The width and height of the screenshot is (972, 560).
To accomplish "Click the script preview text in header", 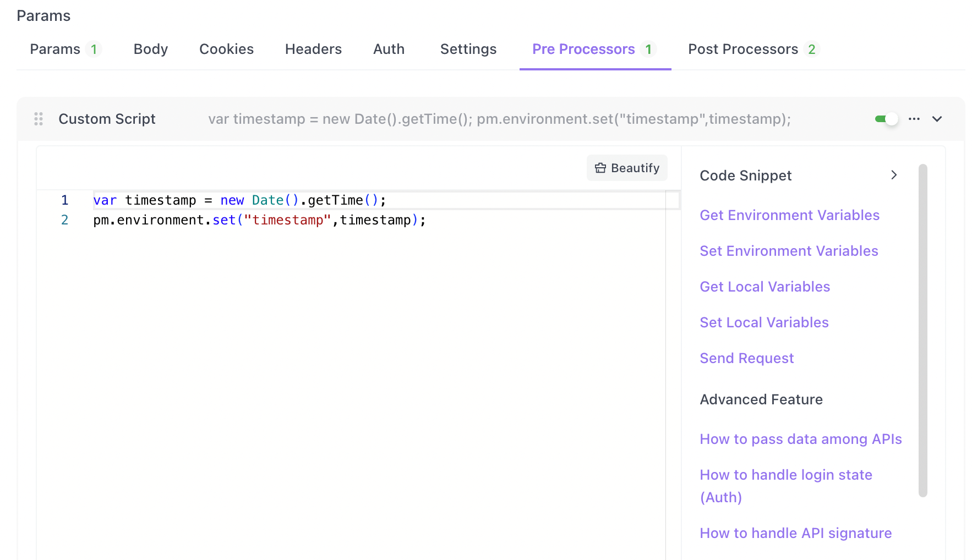I will pos(499,119).
